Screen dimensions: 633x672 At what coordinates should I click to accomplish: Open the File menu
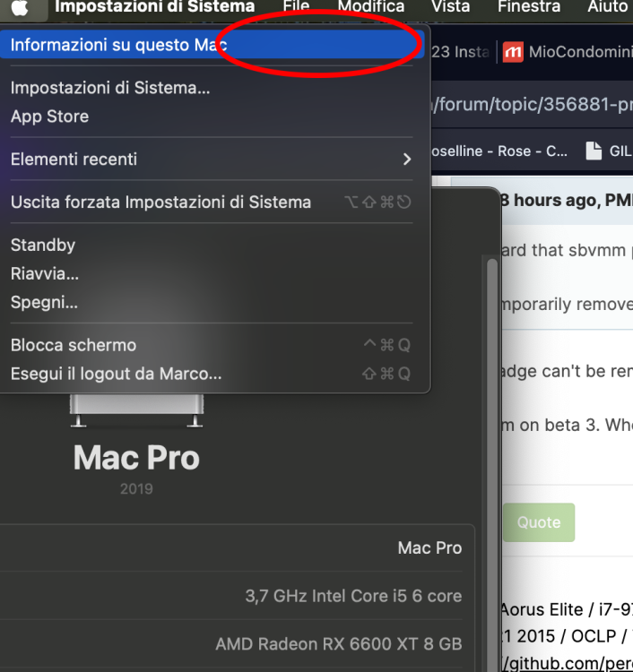point(297,6)
